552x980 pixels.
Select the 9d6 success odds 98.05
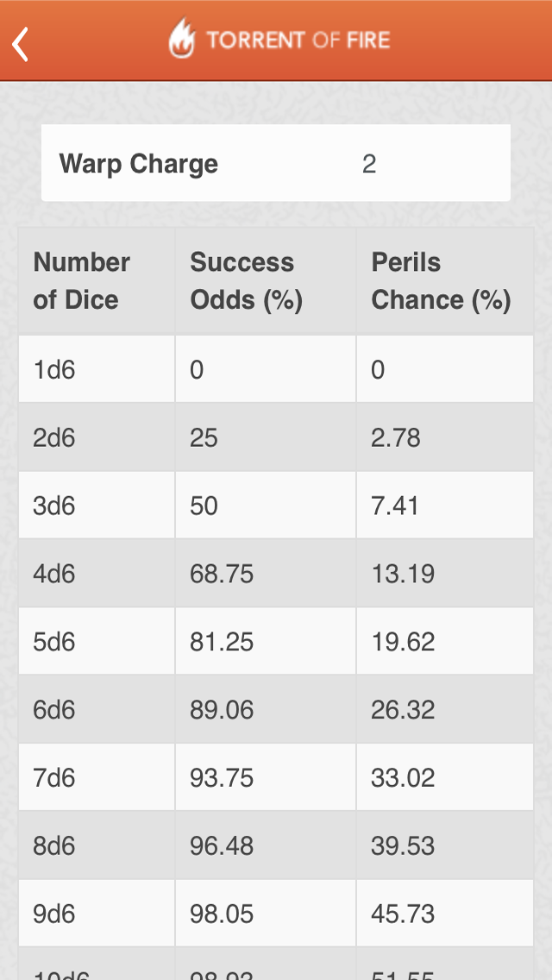[x=222, y=915]
